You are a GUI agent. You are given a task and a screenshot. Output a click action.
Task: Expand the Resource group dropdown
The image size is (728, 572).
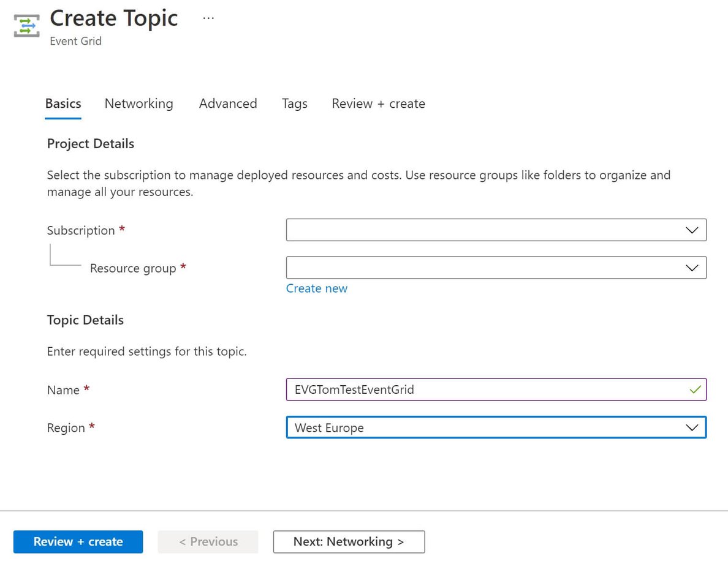[x=496, y=268]
